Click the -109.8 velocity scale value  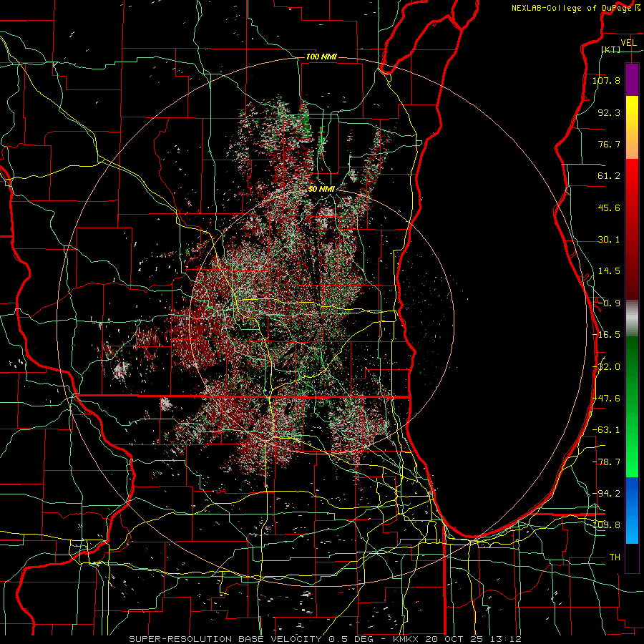[x=606, y=525]
